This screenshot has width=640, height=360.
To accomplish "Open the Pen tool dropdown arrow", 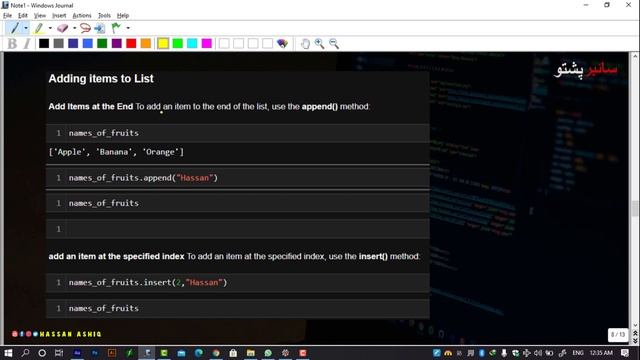I will (x=26, y=28).
